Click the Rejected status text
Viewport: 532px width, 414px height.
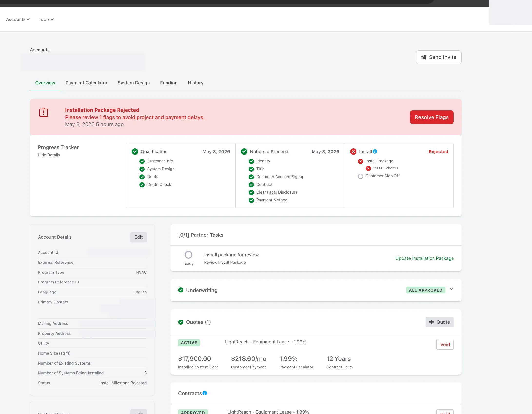pos(438,151)
